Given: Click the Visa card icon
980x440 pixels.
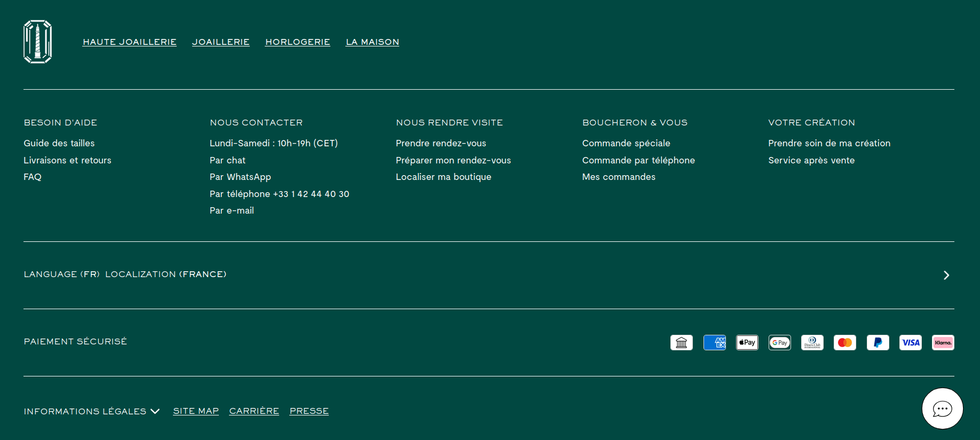Looking at the screenshot, I should (910, 343).
